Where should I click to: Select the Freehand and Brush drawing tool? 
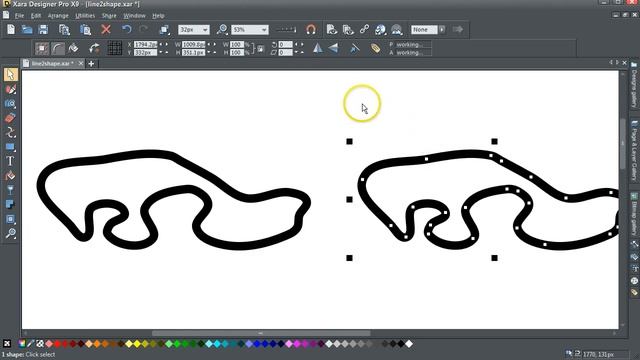(x=10, y=89)
